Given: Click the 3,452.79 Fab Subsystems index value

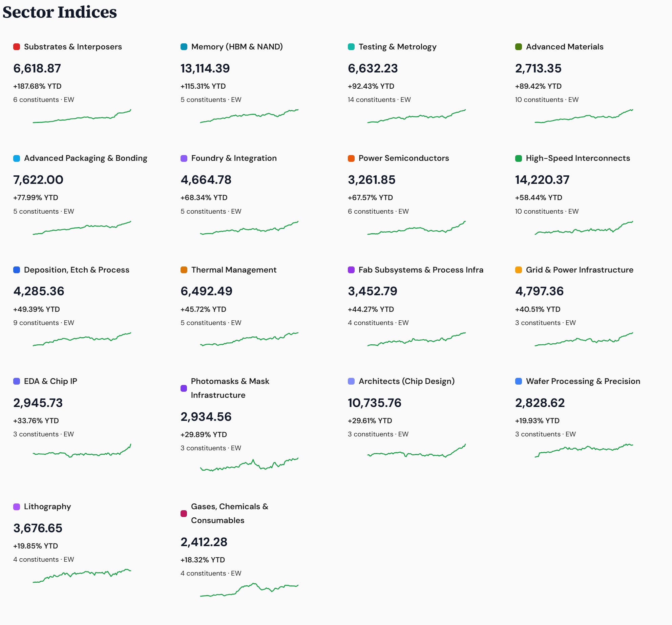Looking at the screenshot, I should [x=372, y=291].
